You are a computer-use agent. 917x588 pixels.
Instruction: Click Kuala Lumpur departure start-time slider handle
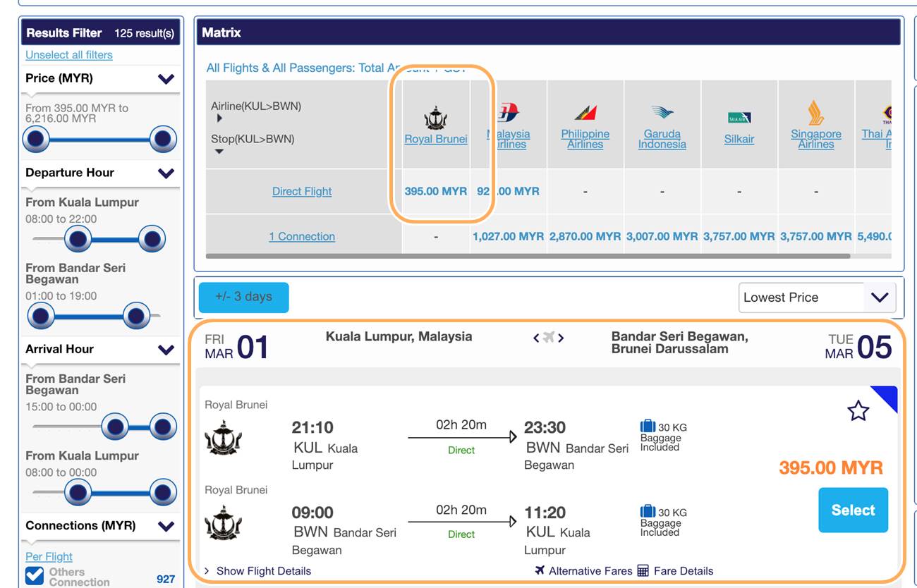(78, 240)
